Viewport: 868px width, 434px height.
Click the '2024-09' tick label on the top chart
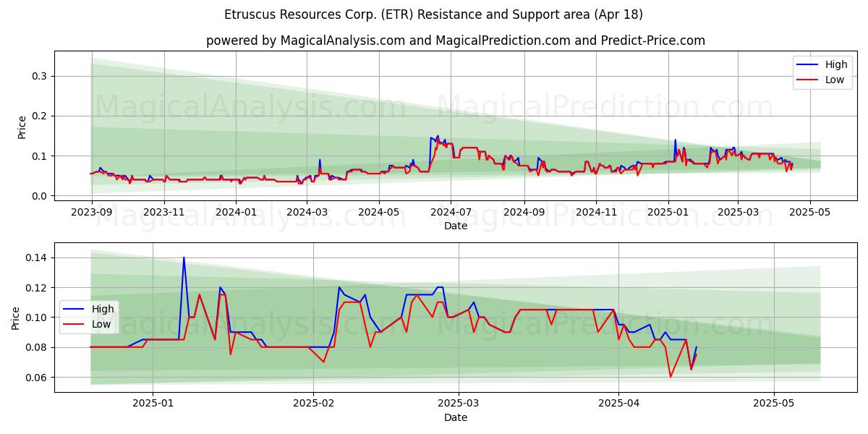(x=524, y=212)
